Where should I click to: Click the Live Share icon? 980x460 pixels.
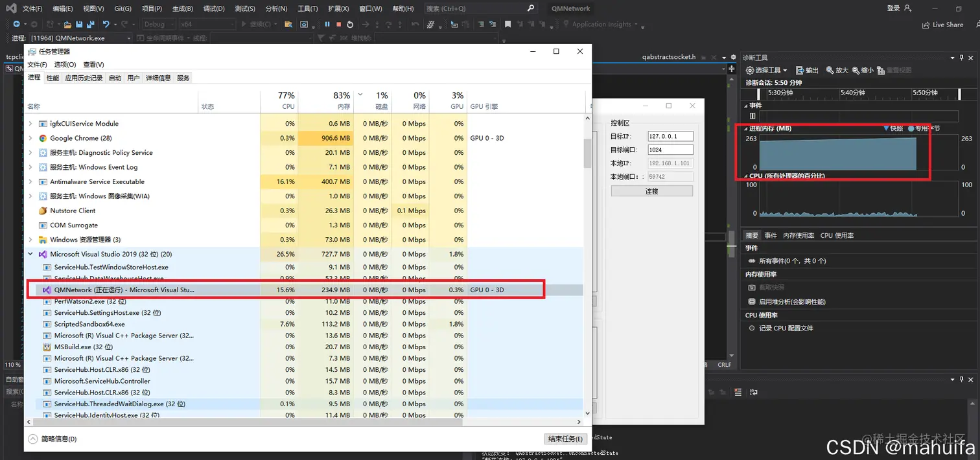click(x=926, y=25)
